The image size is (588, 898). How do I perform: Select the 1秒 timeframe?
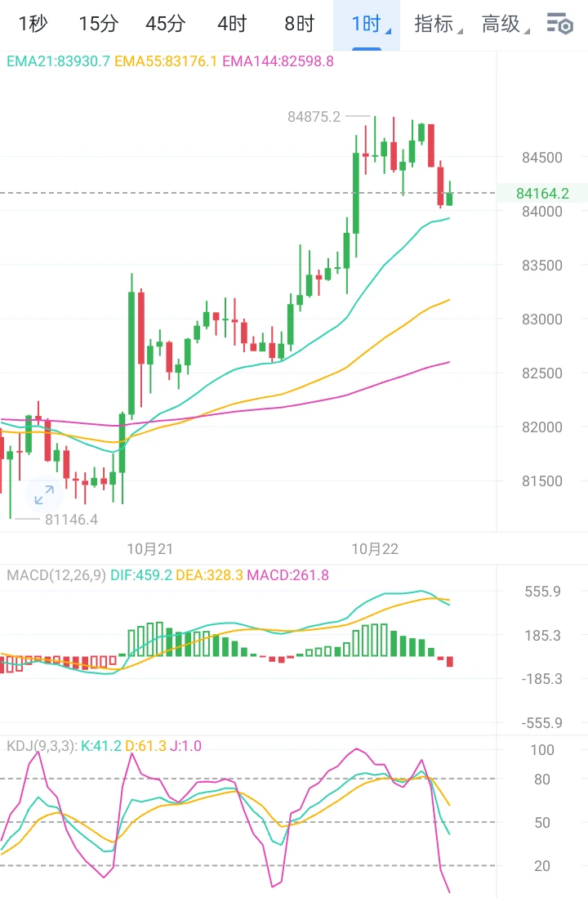[33, 24]
